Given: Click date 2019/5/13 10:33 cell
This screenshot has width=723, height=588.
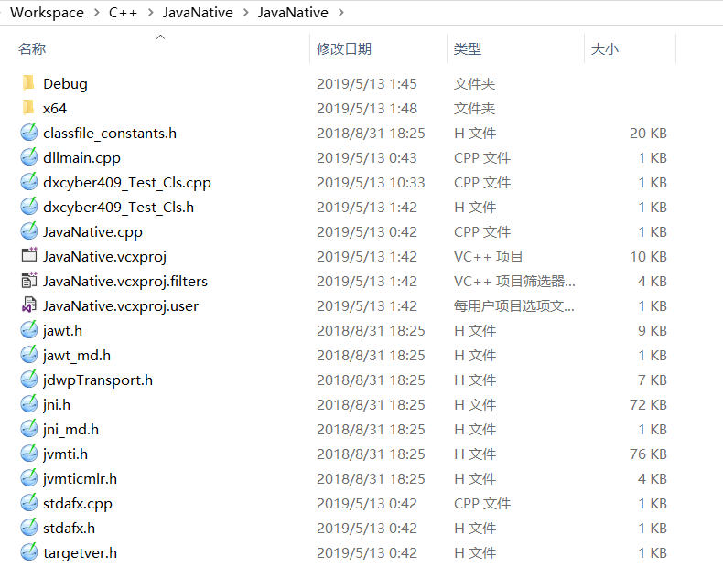Looking at the screenshot, I should 371,183.
